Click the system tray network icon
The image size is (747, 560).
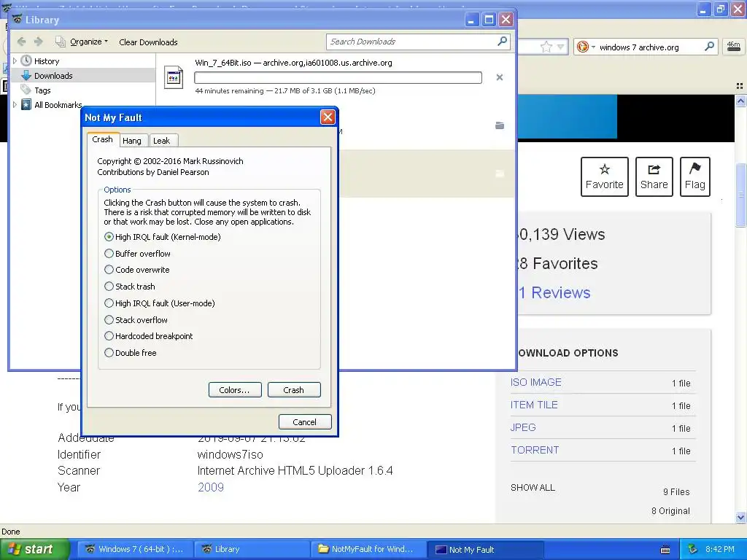693,549
